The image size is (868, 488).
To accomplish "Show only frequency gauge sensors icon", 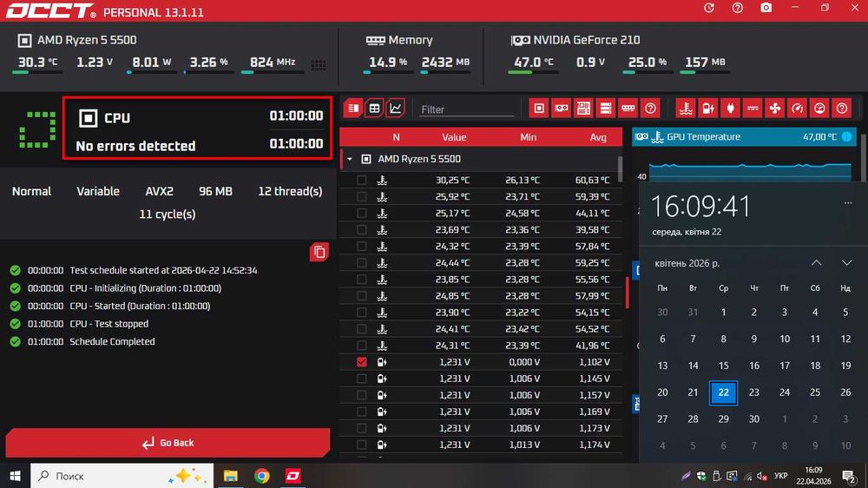I will point(797,108).
